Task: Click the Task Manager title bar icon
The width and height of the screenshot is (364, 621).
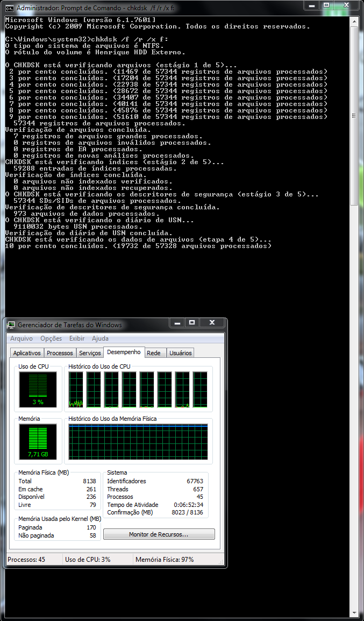Action: click(x=11, y=324)
